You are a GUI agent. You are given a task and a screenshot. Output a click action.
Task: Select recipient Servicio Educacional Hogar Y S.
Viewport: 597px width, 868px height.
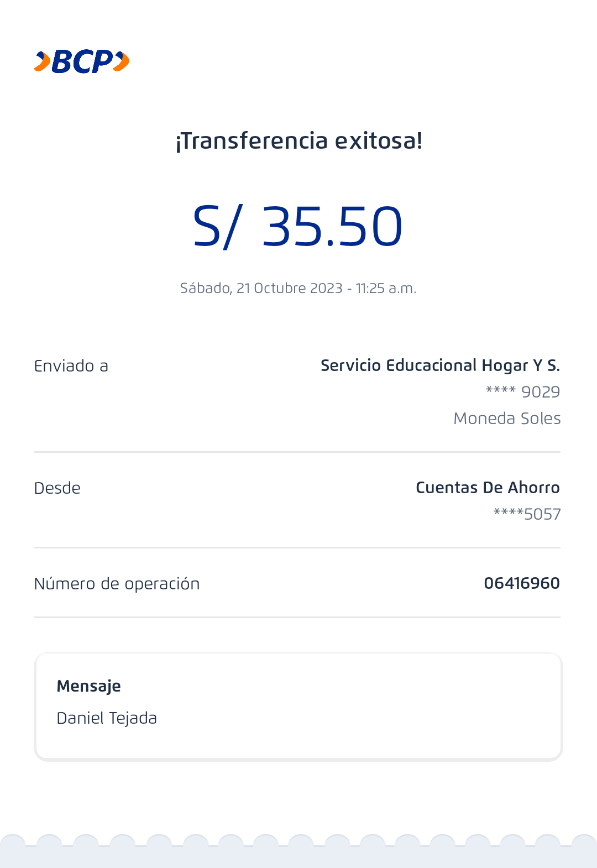440,365
